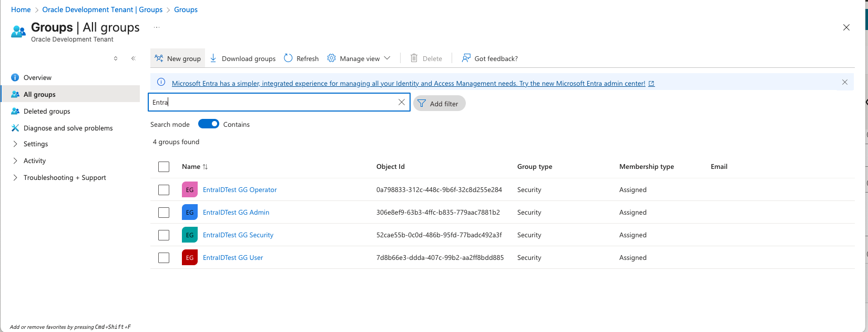868x332 pixels.
Task: Open the more options ellipsis beside title
Action: 157,27
